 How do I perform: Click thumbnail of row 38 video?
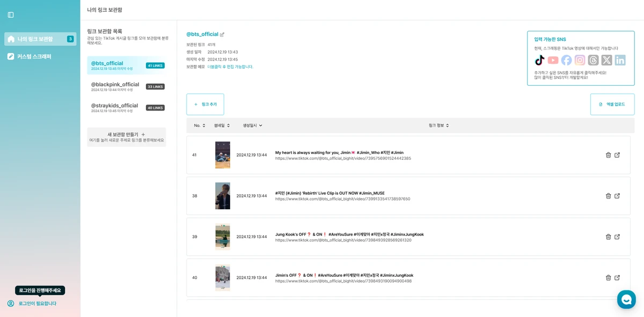223,196
